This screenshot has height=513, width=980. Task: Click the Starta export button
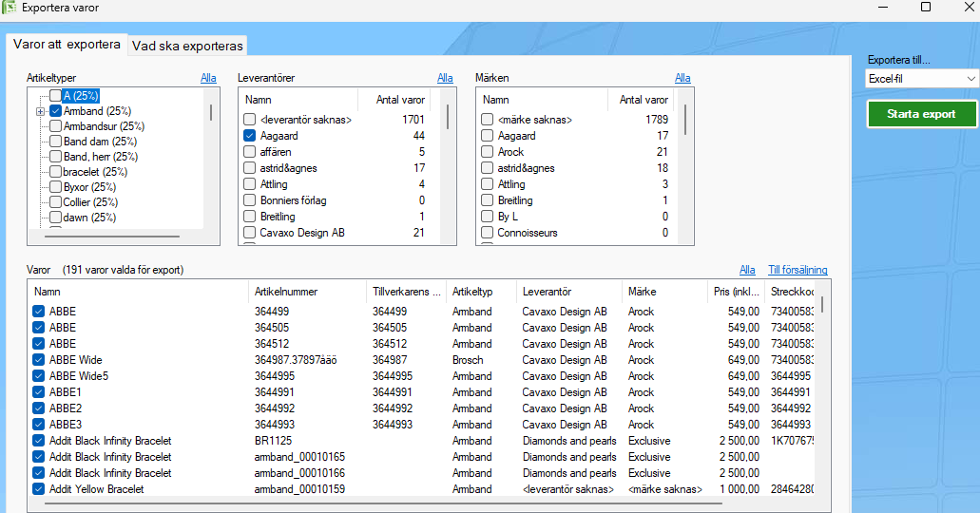[x=921, y=114]
